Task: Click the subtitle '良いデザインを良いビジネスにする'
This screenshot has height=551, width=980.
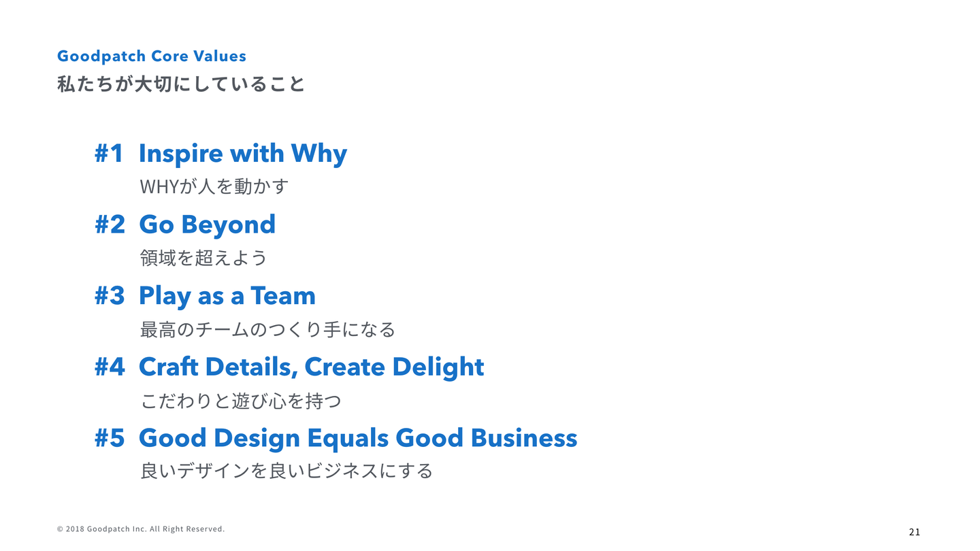Action: [286, 471]
